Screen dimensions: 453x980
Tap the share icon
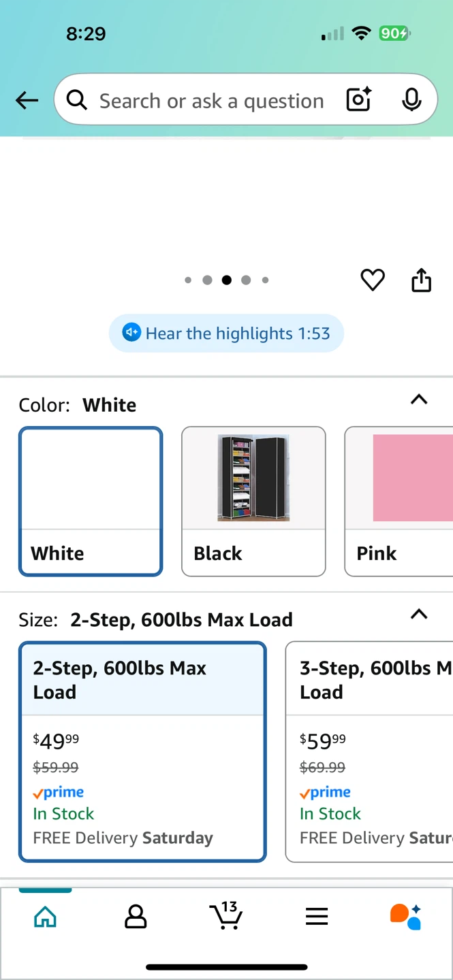(x=421, y=280)
